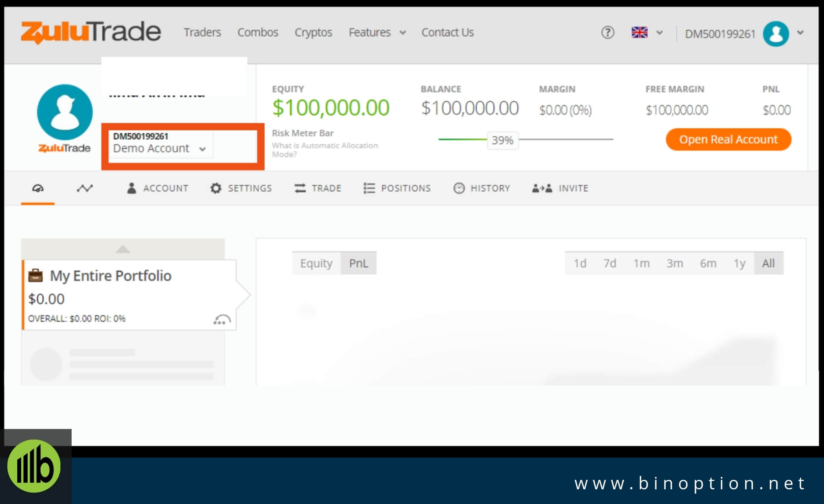
Task: Click the ZuluTrade logo in header
Action: coord(91,32)
